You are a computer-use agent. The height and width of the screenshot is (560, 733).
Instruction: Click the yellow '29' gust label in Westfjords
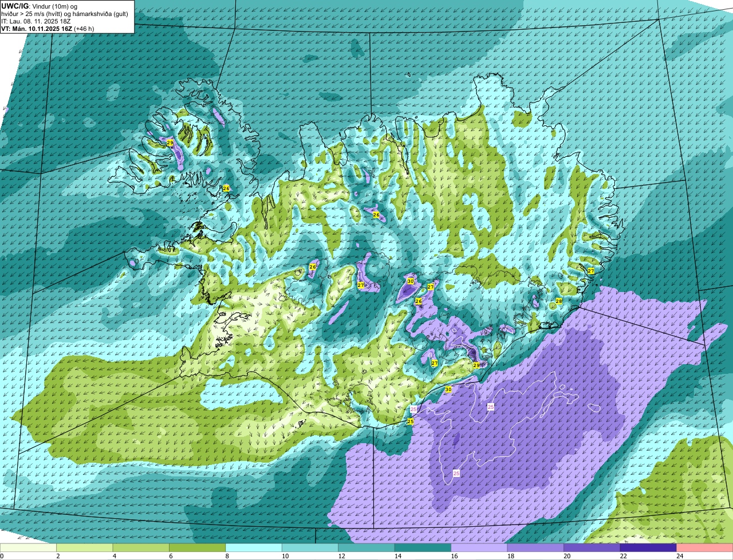tap(170, 143)
